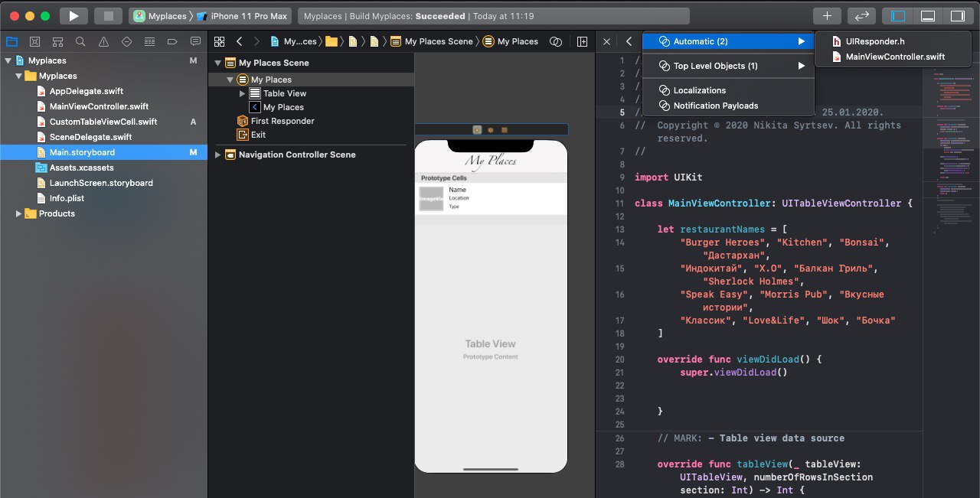980x498 pixels.
Task: Toggle the bottom Debug area
Action: [927, 15]
